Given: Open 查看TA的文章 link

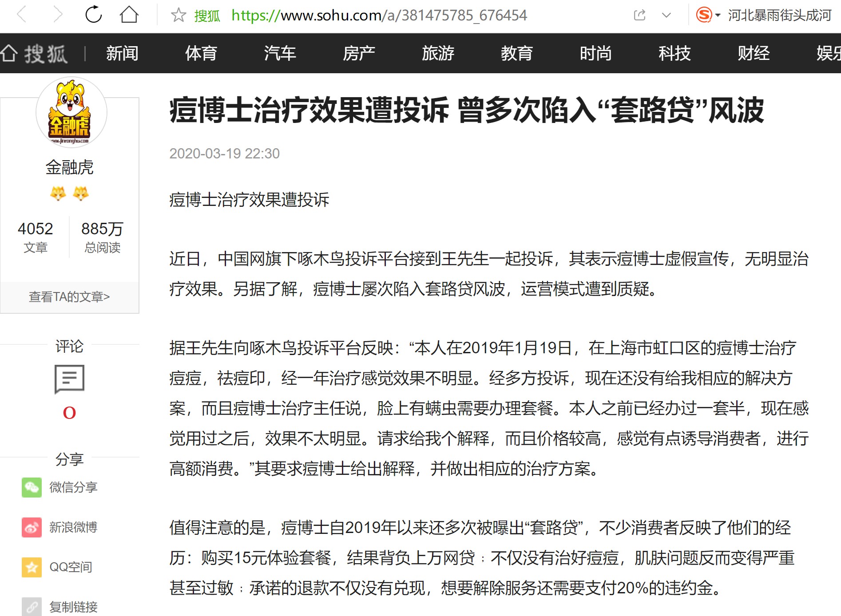Looking at the screenshot, I should 69,296.
